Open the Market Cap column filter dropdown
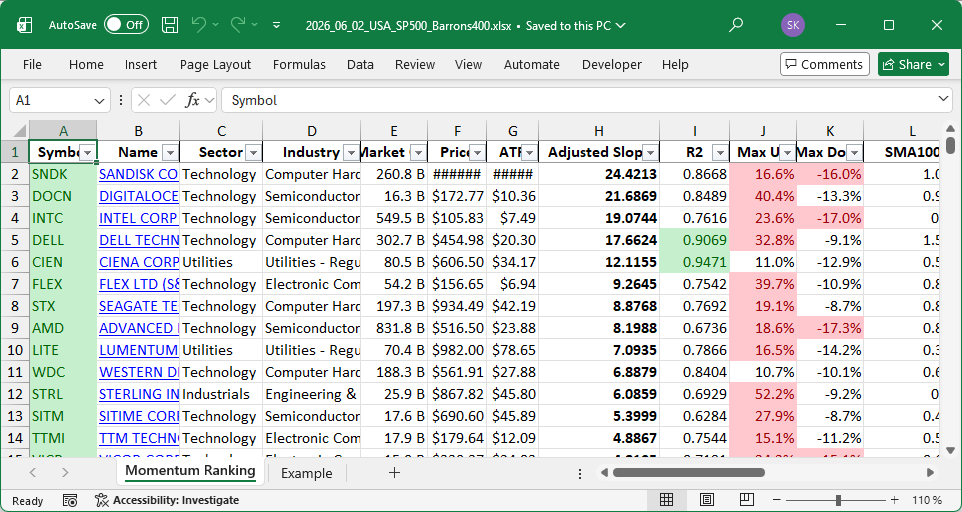 coord(418,153)
